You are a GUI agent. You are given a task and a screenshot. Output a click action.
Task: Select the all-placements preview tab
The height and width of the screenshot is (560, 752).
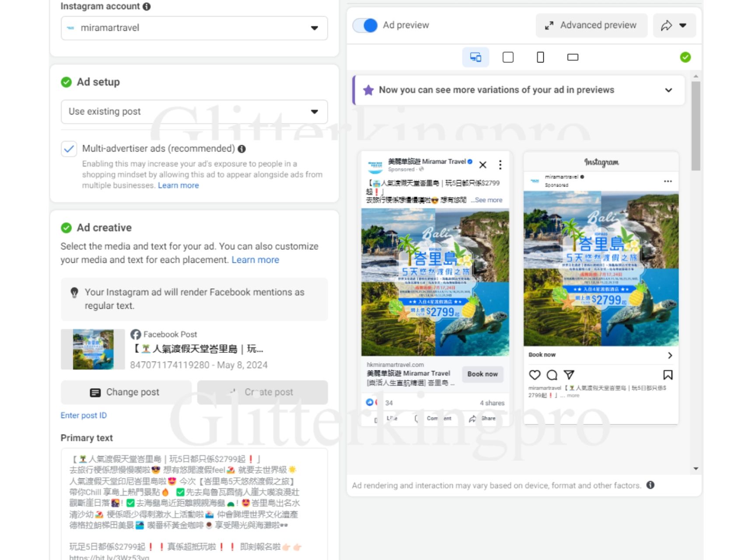coord(476,57)
